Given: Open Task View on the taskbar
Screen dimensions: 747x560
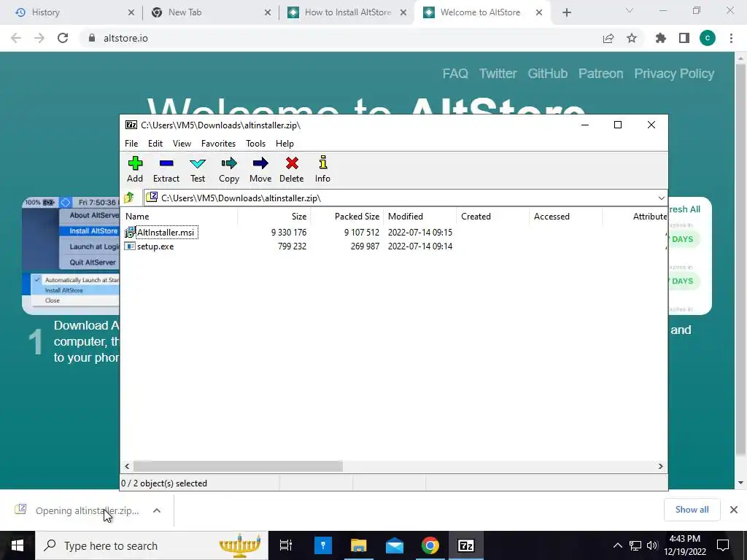Looking at the screenshot, I should pos(286,545).
